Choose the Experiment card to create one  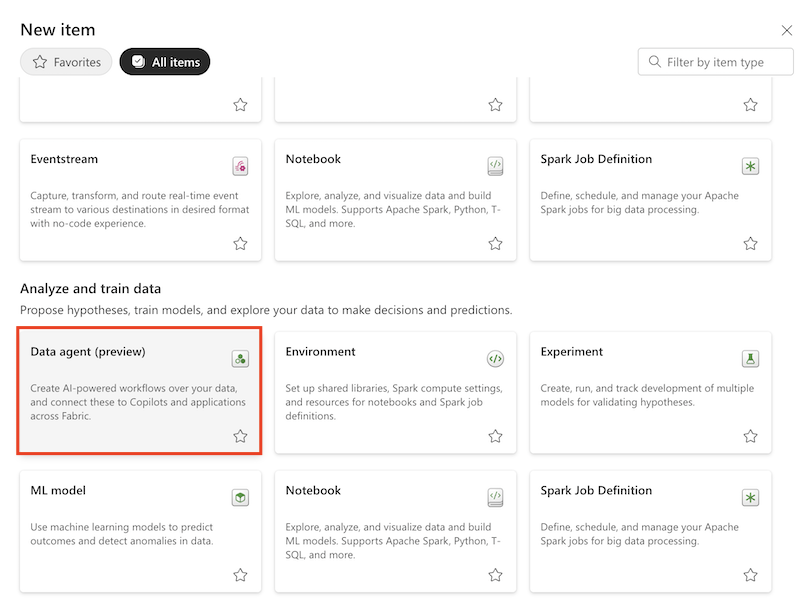[650, 392]
